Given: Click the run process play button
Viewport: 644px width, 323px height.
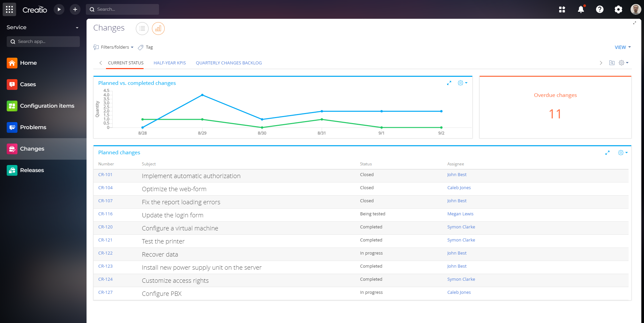Looking at the screenshot, I should click(x=59, y=9).
